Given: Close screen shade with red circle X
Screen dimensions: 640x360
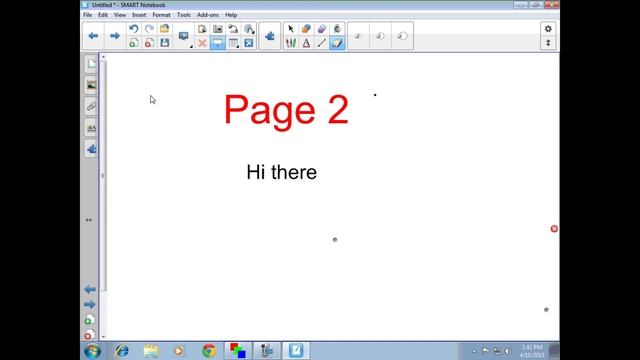Looking at the screenshot, I should click(x=554, y=229).
